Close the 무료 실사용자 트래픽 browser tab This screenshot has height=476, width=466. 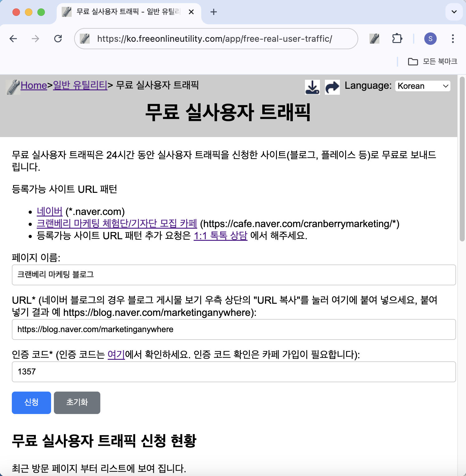(191, 12)
